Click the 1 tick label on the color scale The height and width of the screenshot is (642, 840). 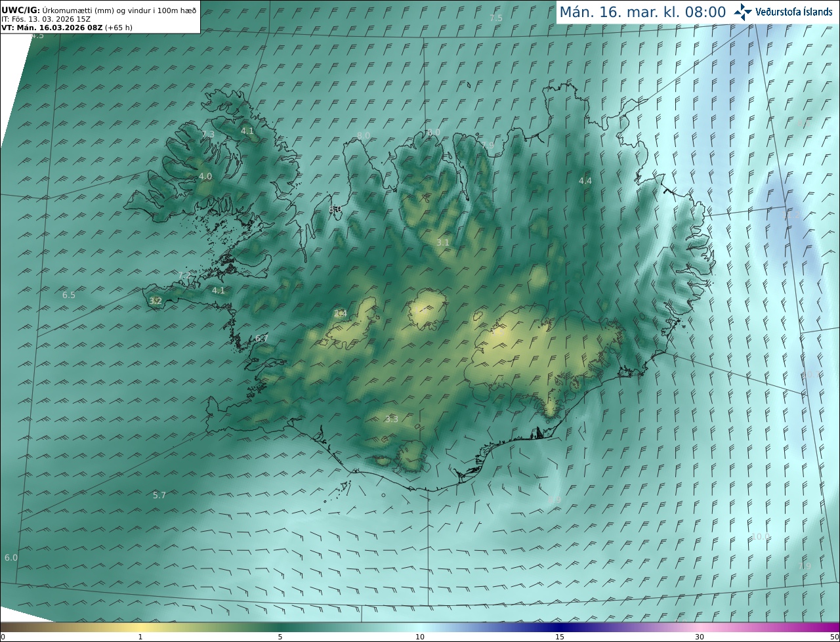[x=140, y=637]
